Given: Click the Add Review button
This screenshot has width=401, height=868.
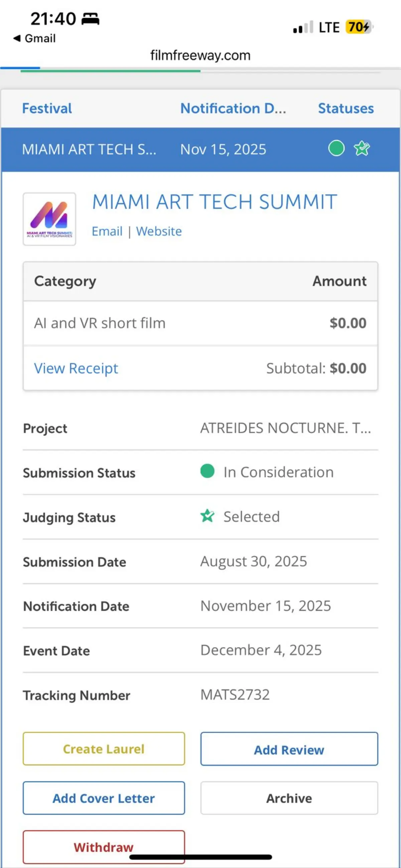Looking at the screenshot, I should point(289,749).
